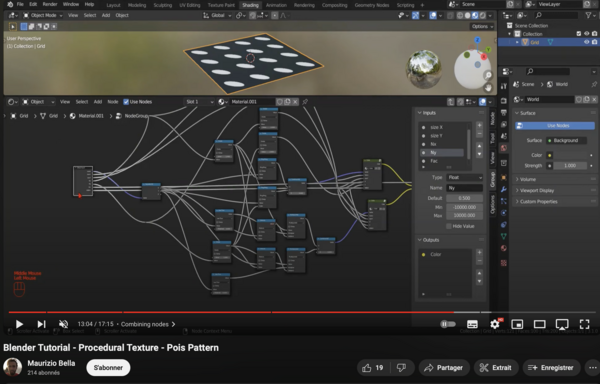Screen dimensions: 600x384
Task: Open the Node menu in node editor
Action: (x=113, y=102)
